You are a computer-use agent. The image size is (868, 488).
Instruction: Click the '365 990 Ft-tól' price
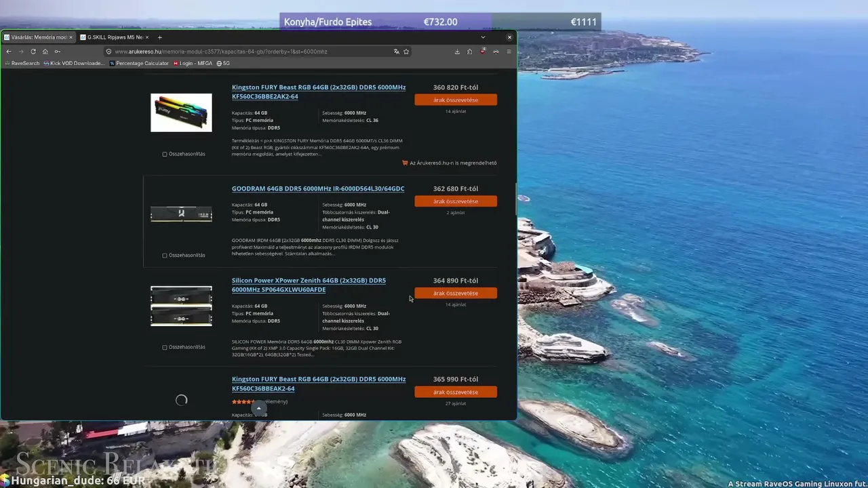456,380
